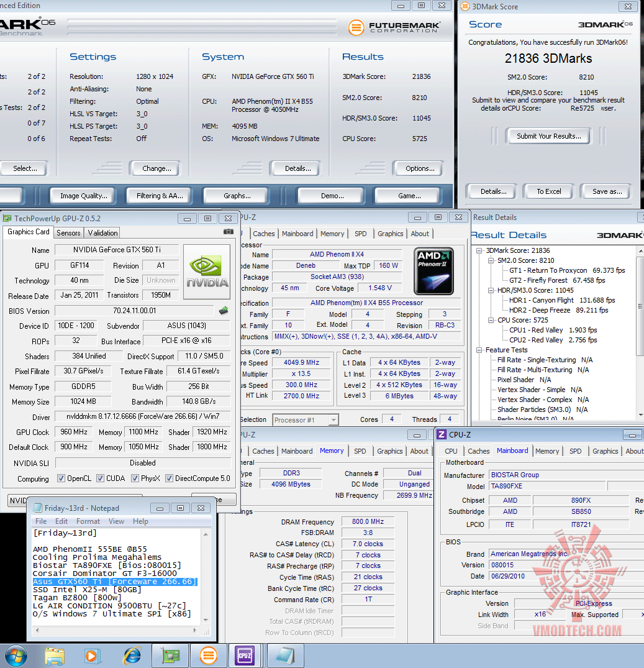Screen dimensions: 644x668
Task: Click the Notepad title bar icon
Action: click(37, 508)
